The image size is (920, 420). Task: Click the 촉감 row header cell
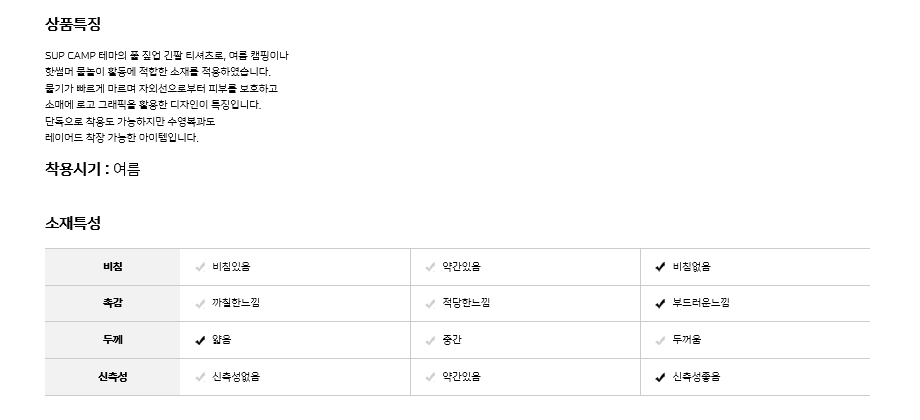[x=112, y=303]
